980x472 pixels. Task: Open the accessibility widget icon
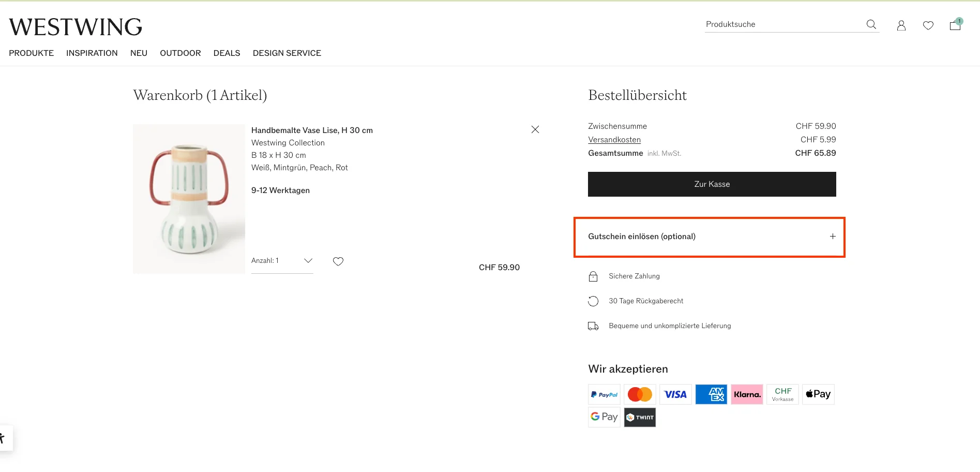3,438
